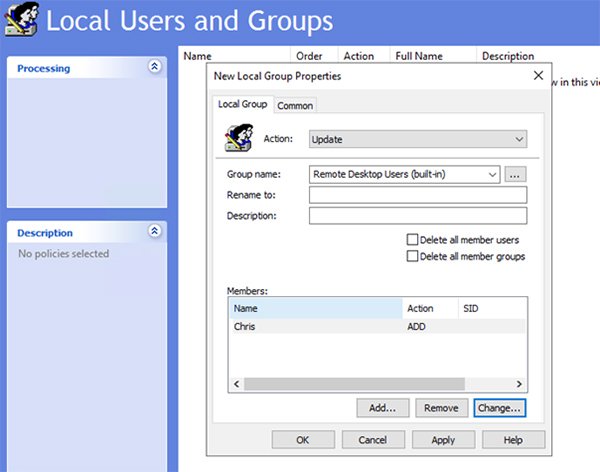Collapse the Processing panel chevron
Screen dimensions: 600x472
[x=154, y=67]
